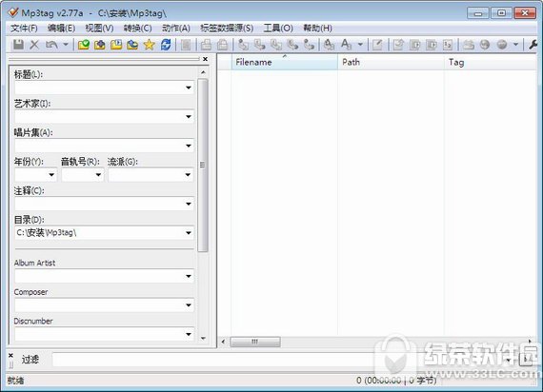
Task: Click the first gray Tag-Filename convert icon
Action: (244, 45)
